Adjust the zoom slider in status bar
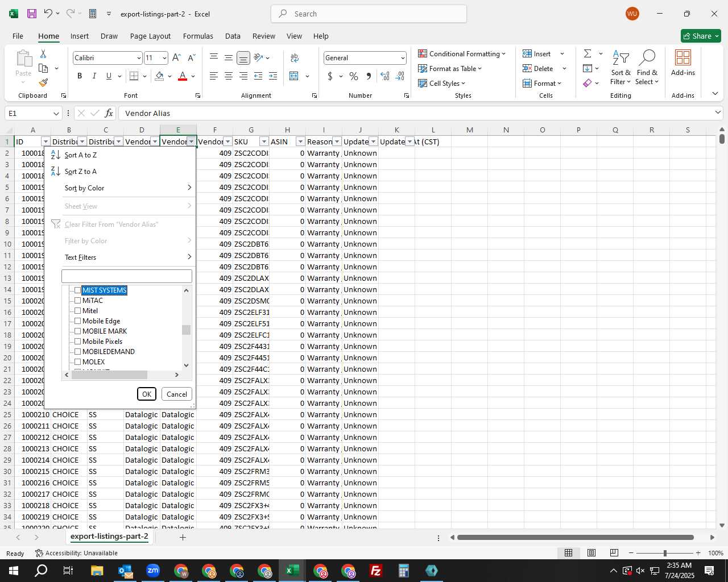The height and width of the screenshot is (582, 728). coord(665,553)
